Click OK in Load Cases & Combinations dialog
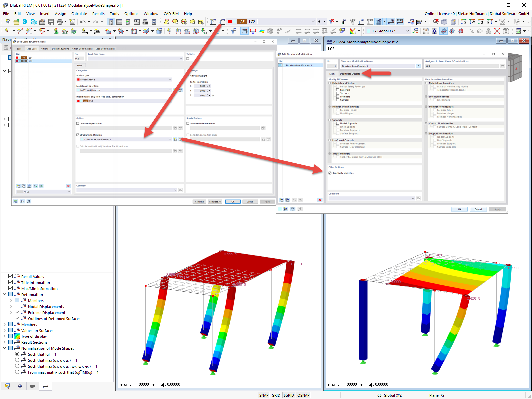Viewport: 532px width, 399px height. 233,202
